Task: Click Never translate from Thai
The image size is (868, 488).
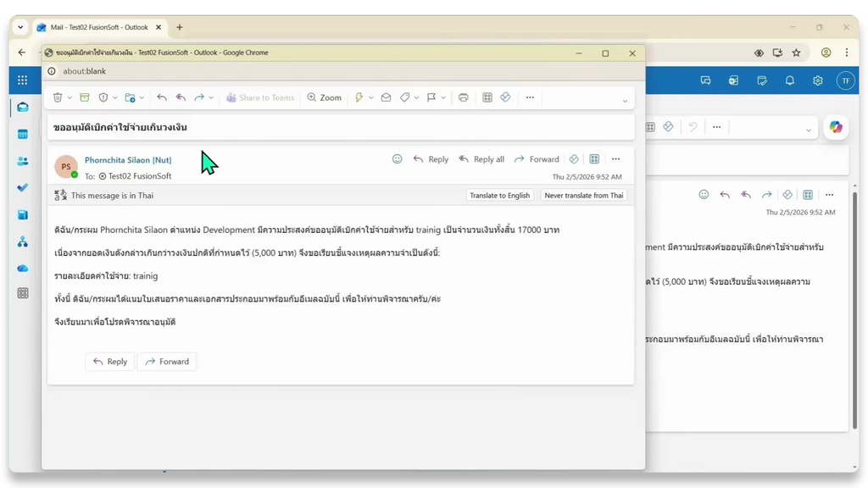Action: click(x=583, y=196)
